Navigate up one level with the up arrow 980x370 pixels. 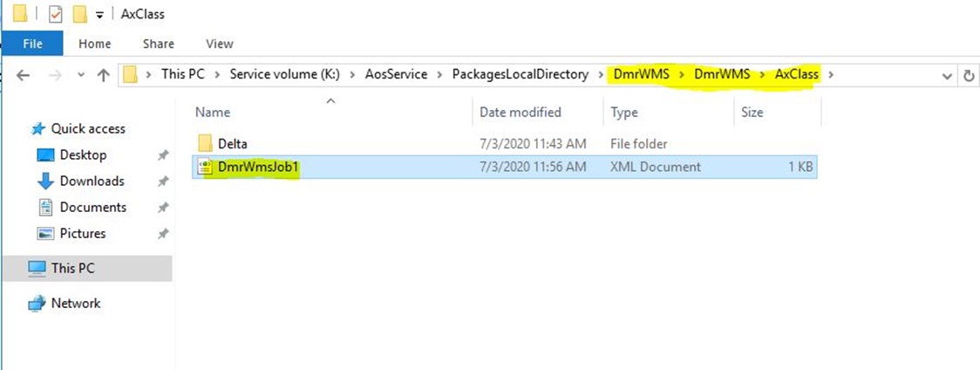103,75
